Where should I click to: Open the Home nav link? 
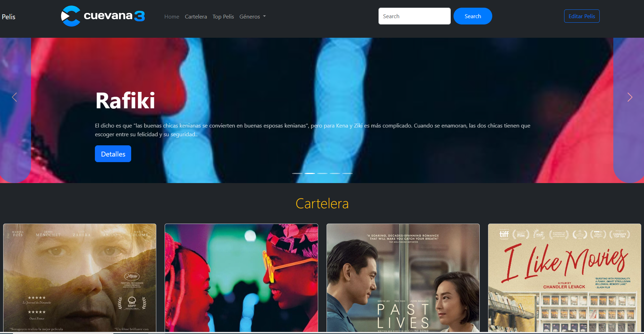click(x=172, y=16)
